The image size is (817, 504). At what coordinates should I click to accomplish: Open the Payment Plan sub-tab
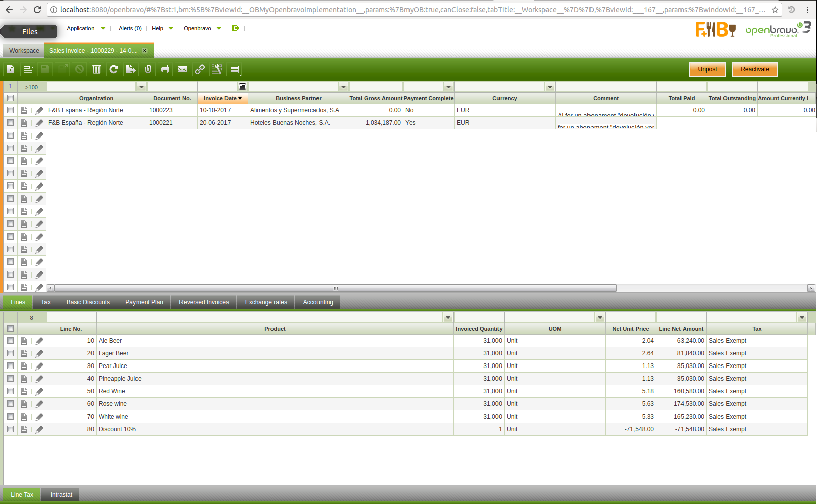(144, 302)
